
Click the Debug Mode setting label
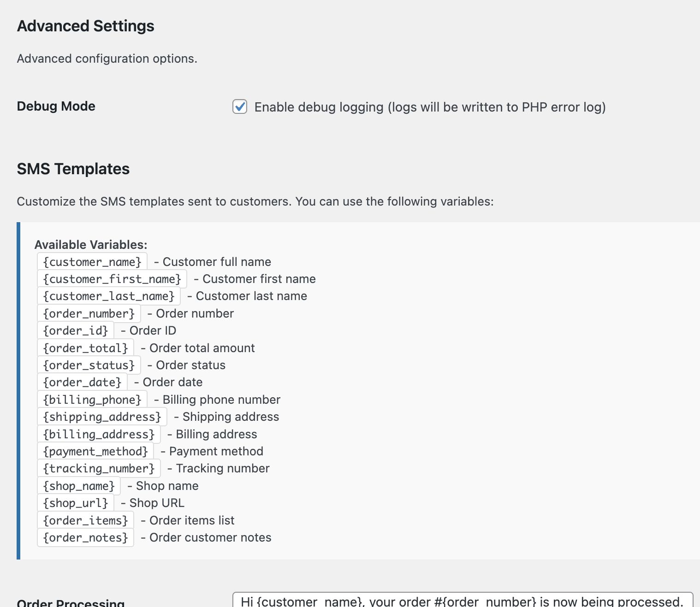coord(56,106)
